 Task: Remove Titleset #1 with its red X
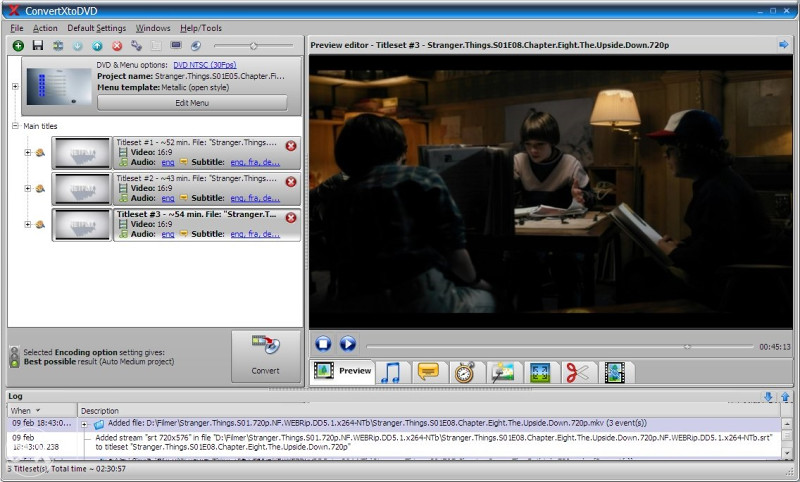[x=291, y=146]
